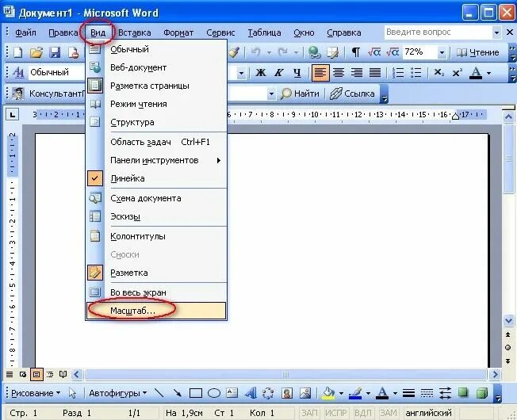
Task: Align text to the right
Action: point(356,72)
